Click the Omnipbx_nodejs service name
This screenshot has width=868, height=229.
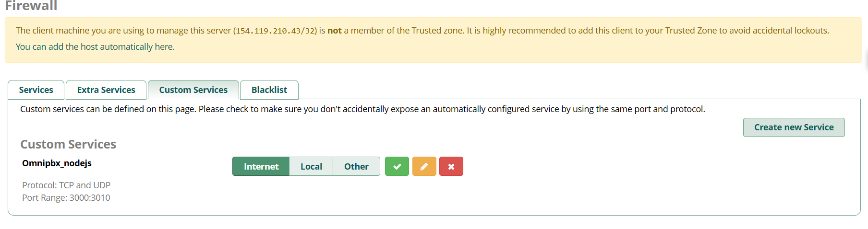pyautogui.click(x=57, y=163)
